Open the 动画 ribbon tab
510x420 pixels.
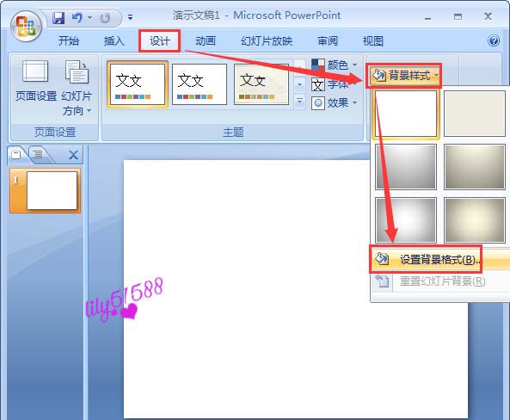pyautogui.click(x=206, y=41)
